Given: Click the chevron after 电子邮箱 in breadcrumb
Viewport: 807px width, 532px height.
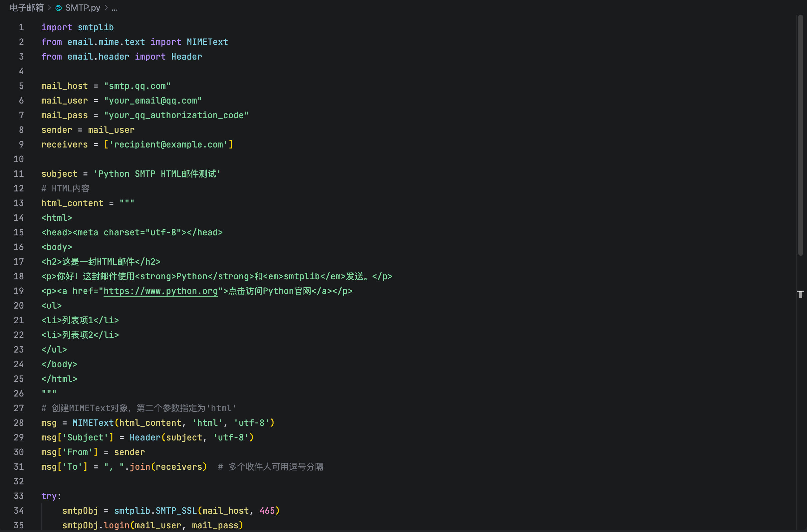Looking at the screenshot, I should click(x=49, y=7).
